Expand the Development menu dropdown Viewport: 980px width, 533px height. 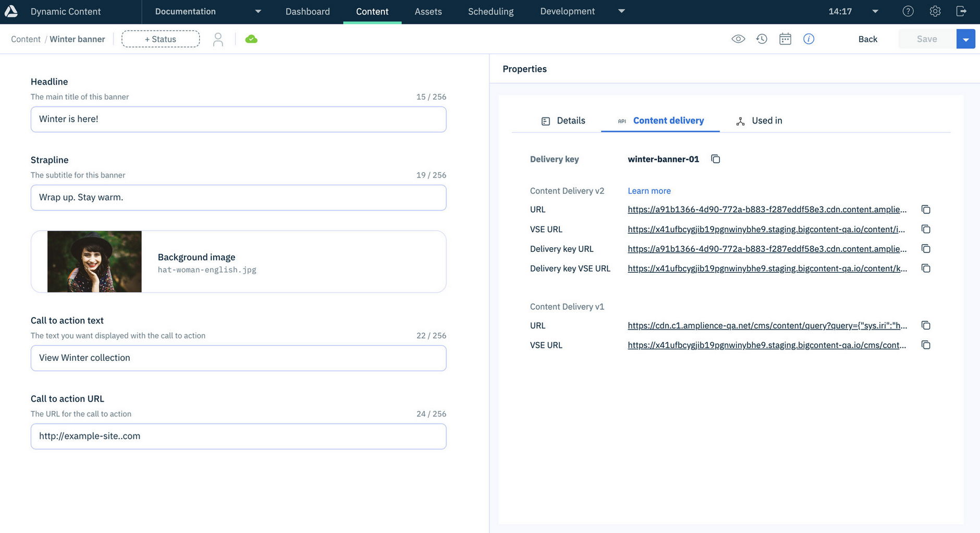click(621, 11)
